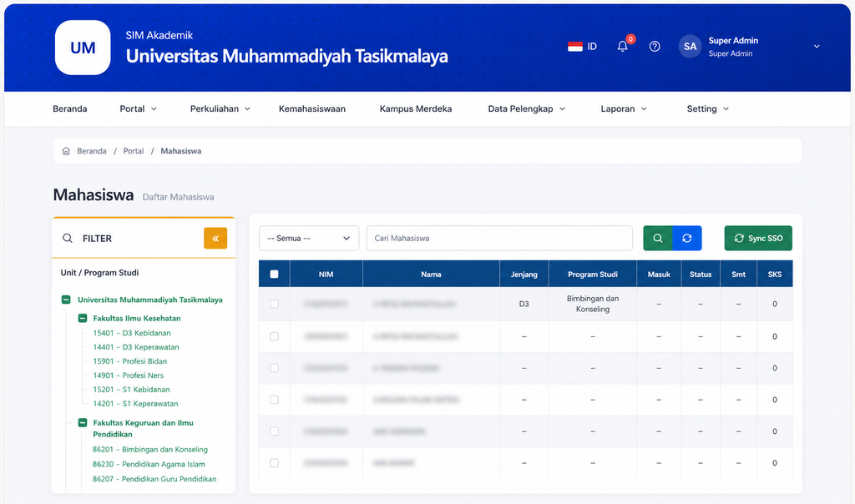Screen dimensions: 855x504
Task: Check the fourth student row checkbox
Action: click(274, 400)
